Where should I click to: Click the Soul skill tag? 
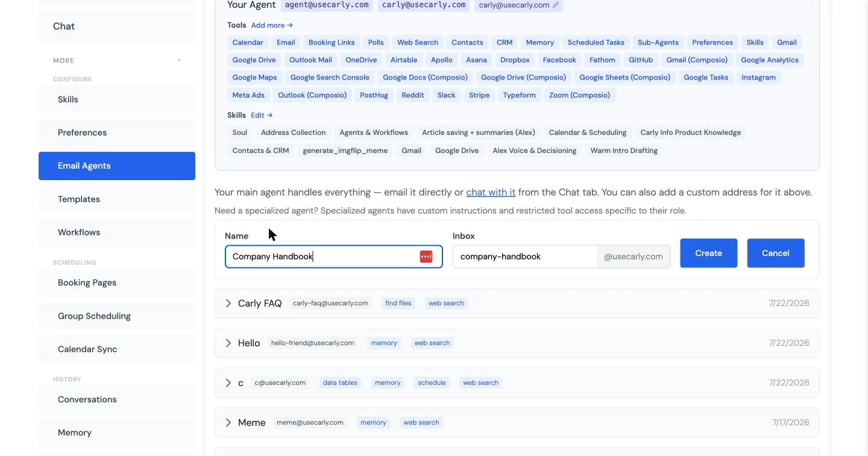point(240,133)
